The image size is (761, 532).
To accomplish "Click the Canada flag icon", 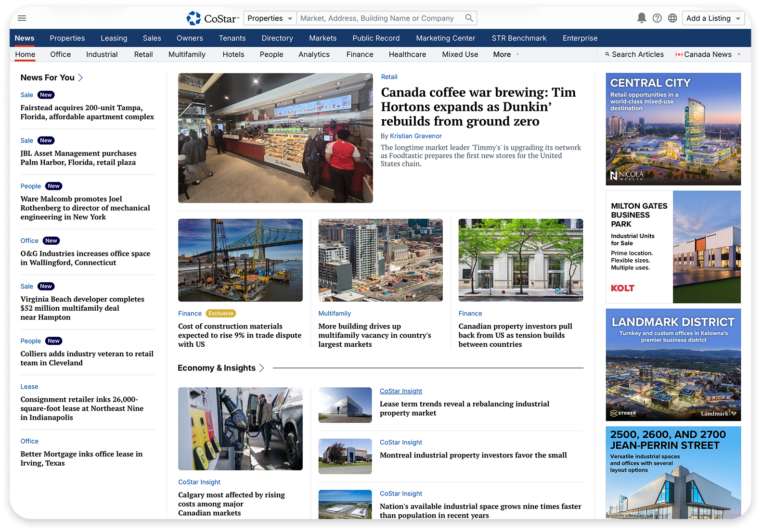I will point(679,54).
